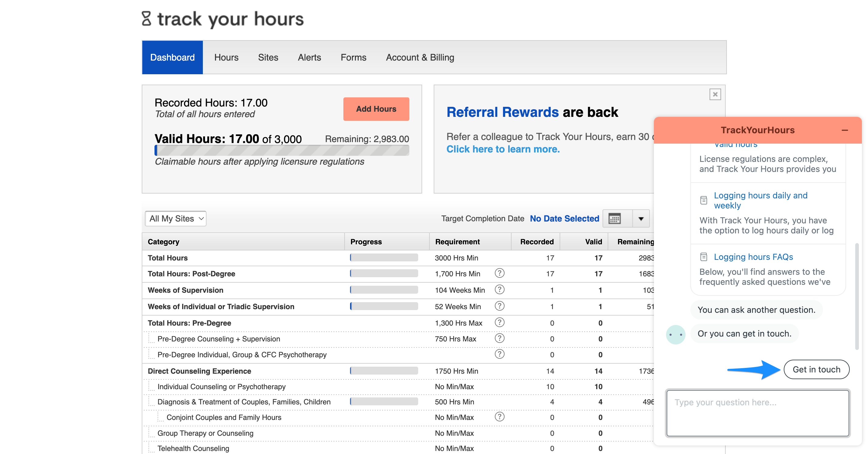Click document icon beside Logging hours daily and weekly
The width and height of the screenshot is (868, 454).
(703, 200)
